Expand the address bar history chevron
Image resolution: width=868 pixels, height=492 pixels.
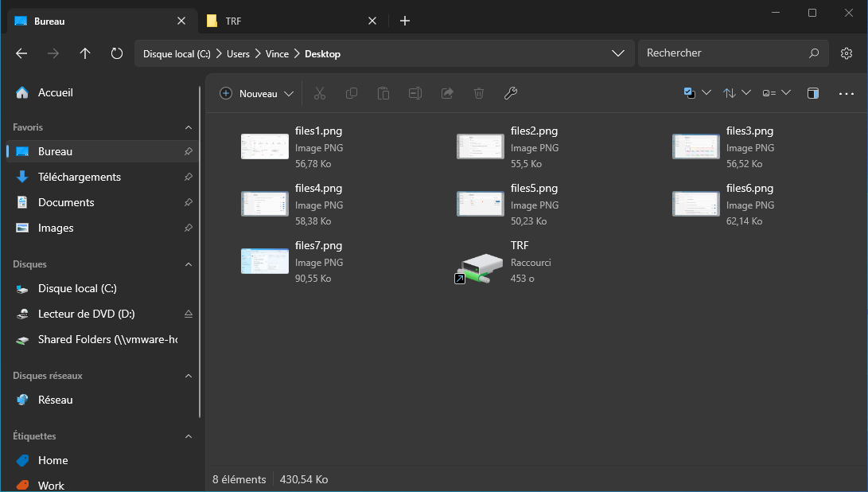point(618,53)
